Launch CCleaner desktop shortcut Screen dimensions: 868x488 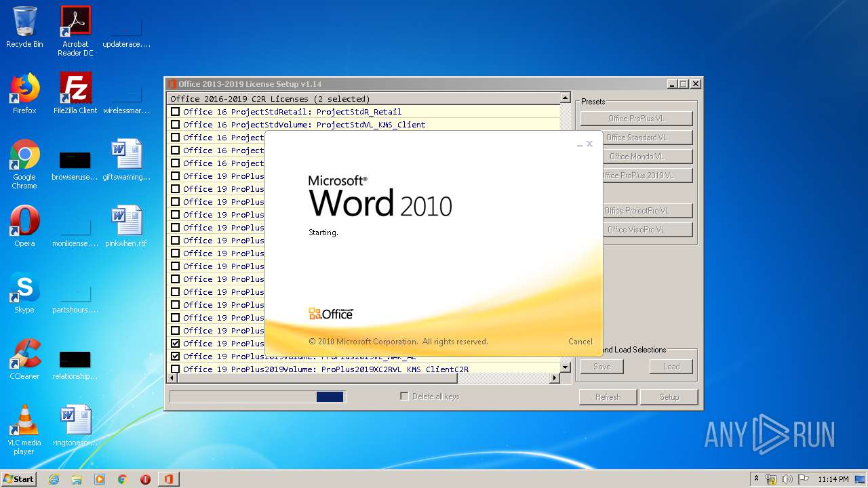[x=24, y=359]
